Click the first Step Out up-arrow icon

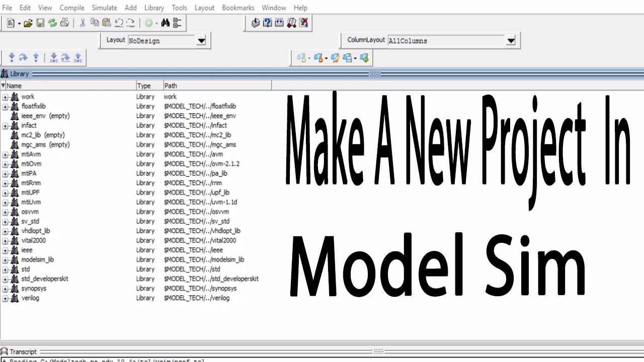pos(36,58)
